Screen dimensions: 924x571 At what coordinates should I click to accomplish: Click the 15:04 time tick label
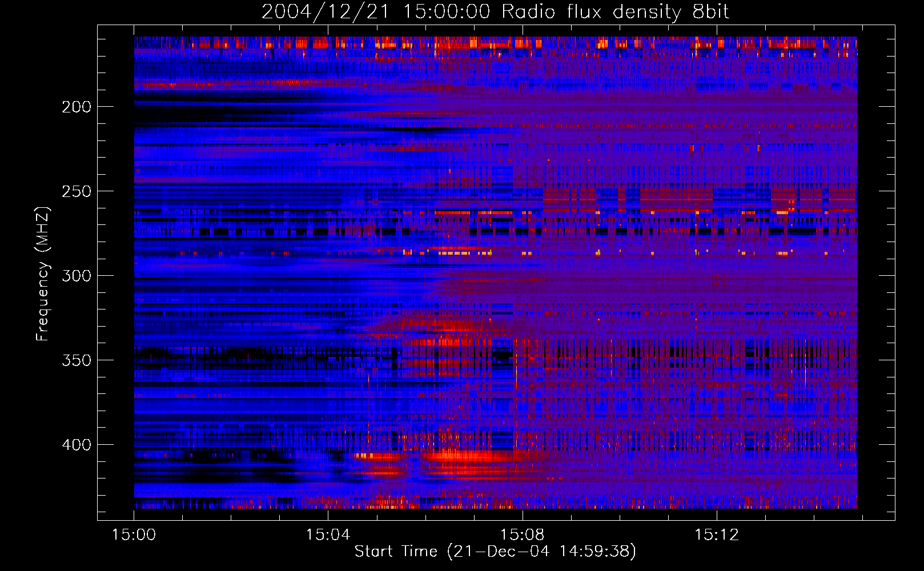[x=328, y=535]
